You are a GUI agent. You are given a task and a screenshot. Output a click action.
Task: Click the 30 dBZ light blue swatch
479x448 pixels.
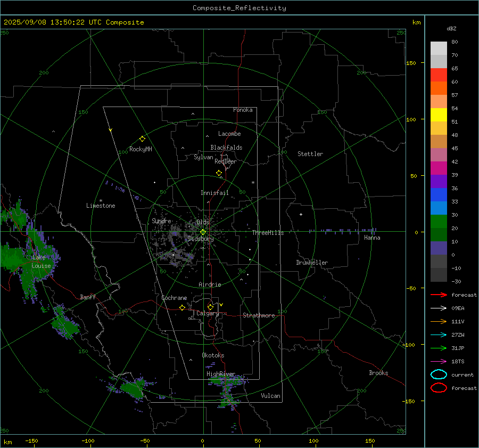click(x=439, y=208)
